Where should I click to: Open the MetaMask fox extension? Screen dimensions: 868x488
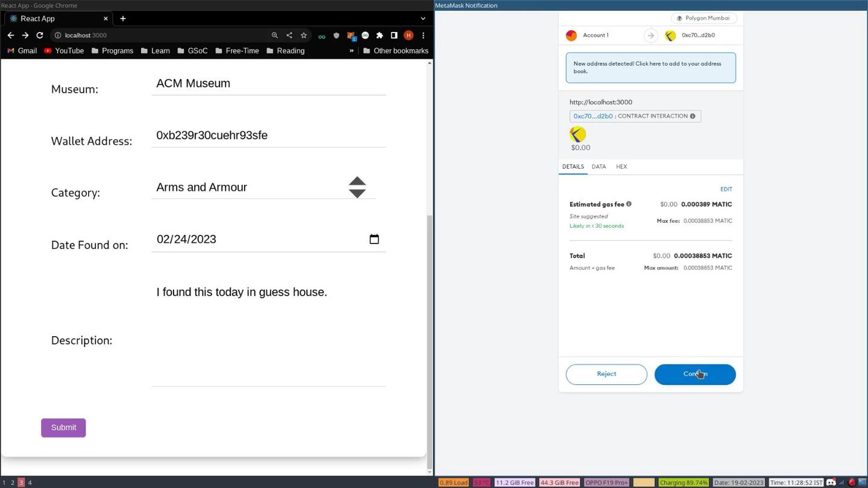coord(351,36)
